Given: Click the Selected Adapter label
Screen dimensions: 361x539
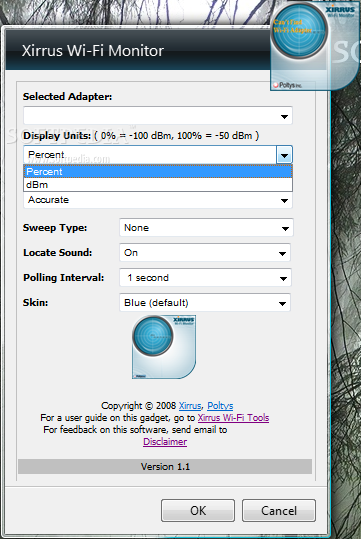Looking at the screenshot, I should tap(67, 97).
